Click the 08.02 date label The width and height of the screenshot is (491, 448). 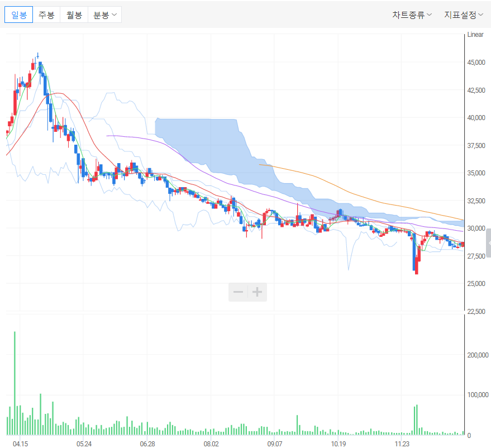[x=211, y=444]
